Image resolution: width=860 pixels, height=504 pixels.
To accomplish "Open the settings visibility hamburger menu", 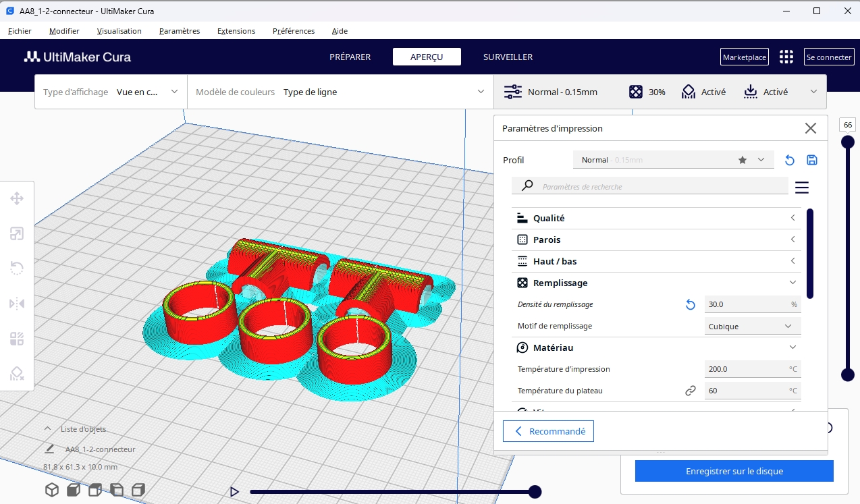I will pyautogui.click(x=801, y=188).
